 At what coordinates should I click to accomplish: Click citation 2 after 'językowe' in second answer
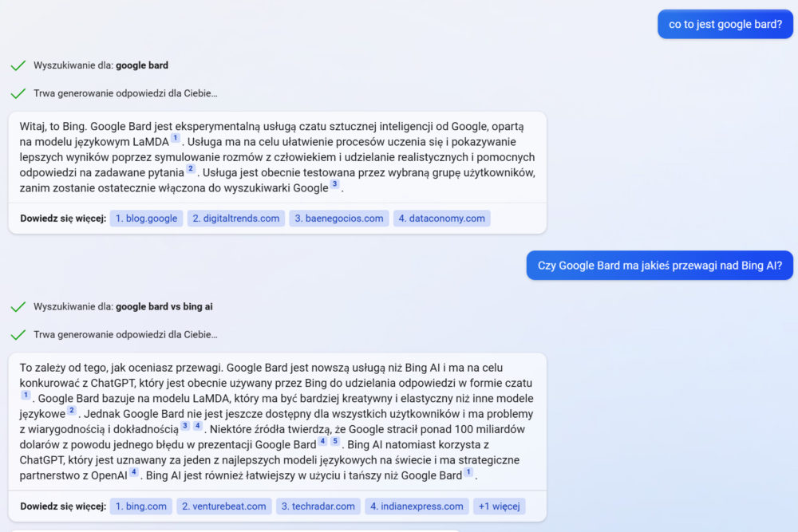click(x=71, y=410)
